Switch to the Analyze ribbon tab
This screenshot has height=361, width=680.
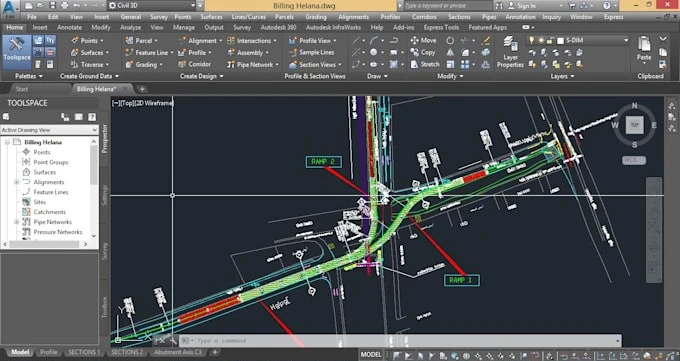[131, 27]
